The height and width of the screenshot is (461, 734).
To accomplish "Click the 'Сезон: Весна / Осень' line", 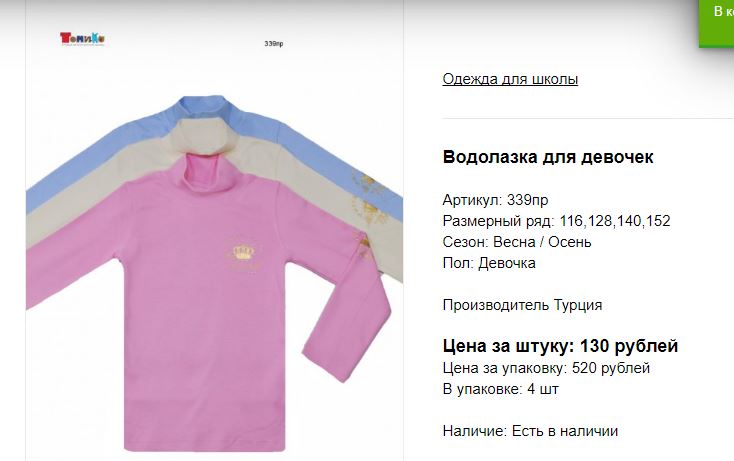I will pyautogui.click(x=517, y=242).
